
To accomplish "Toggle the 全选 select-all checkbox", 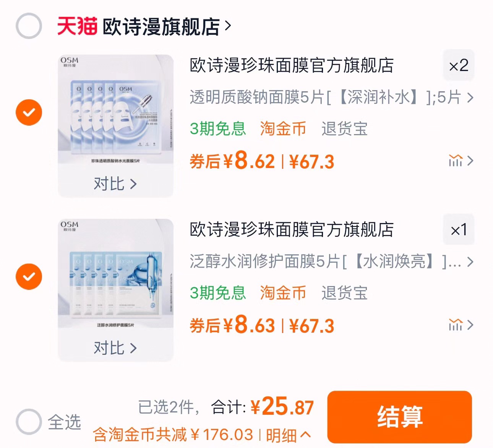I will point(29,422).
